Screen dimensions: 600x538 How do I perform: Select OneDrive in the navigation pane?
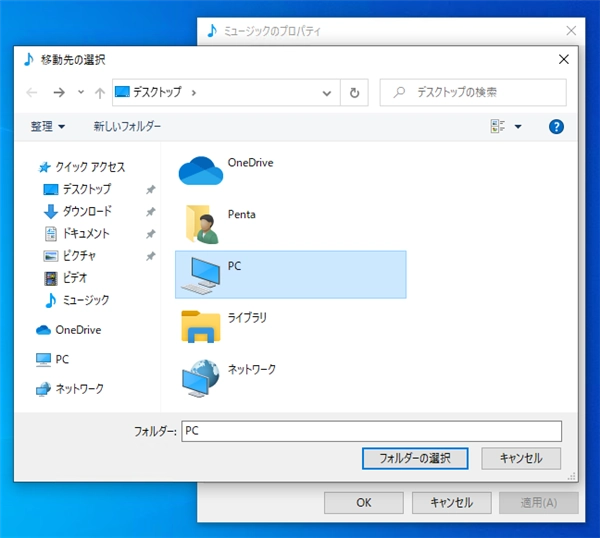point(68,330)
